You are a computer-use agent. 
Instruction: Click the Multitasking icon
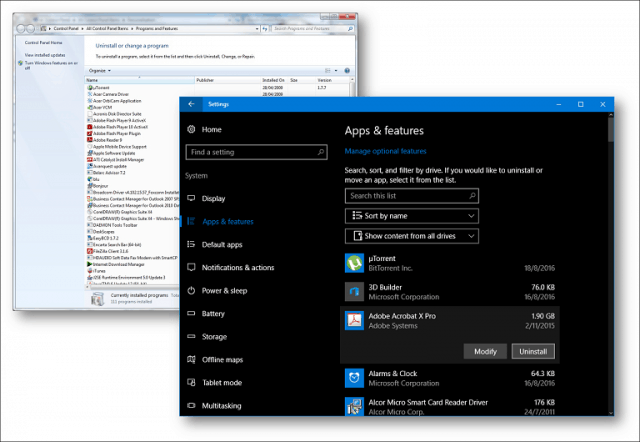click(191, 405)
